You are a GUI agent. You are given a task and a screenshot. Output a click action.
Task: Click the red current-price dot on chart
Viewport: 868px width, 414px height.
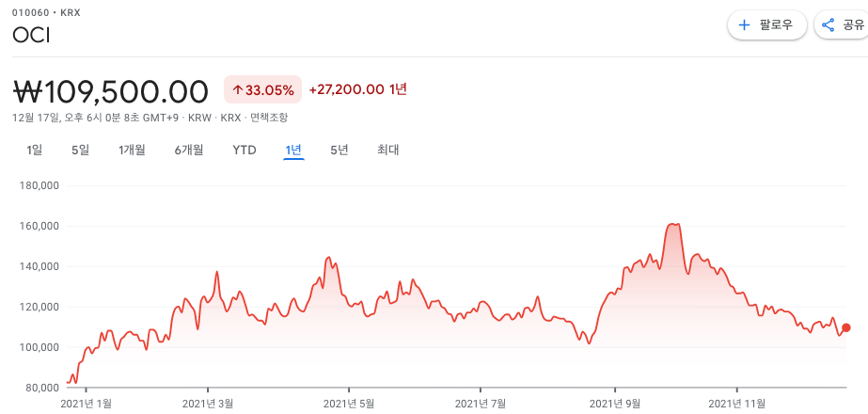[x=846, y=327]
